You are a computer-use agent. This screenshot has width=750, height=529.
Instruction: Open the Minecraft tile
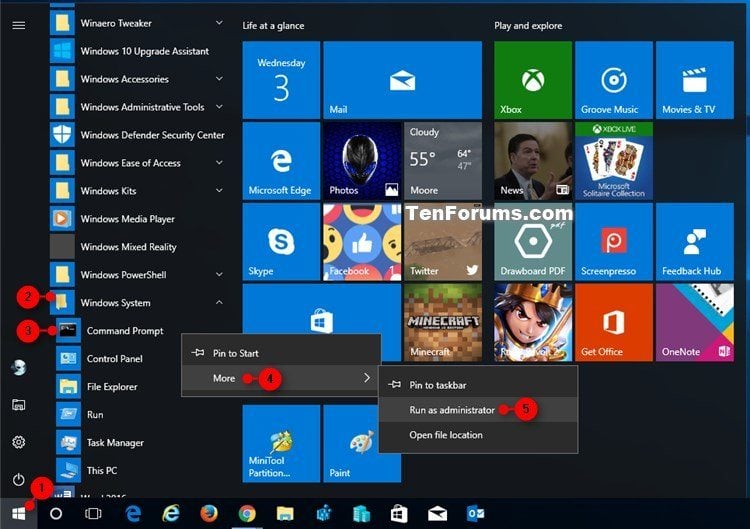pyautogui.click(x=443, y=322)
